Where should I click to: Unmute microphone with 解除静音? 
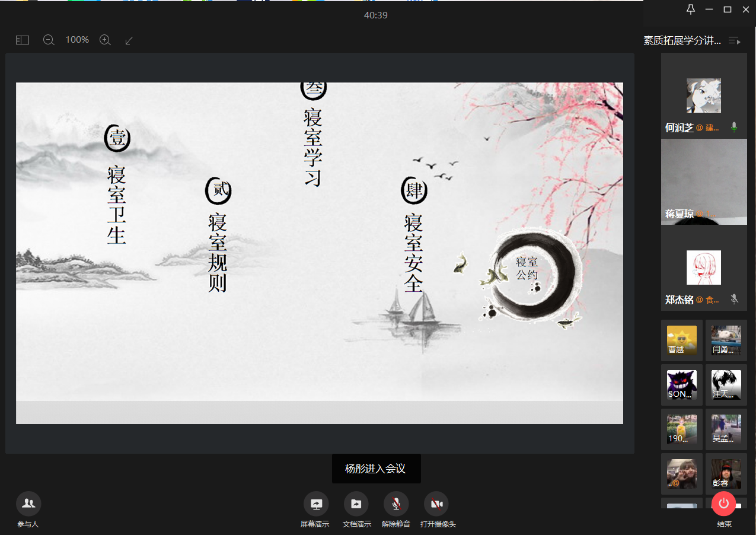pos(395,504)
